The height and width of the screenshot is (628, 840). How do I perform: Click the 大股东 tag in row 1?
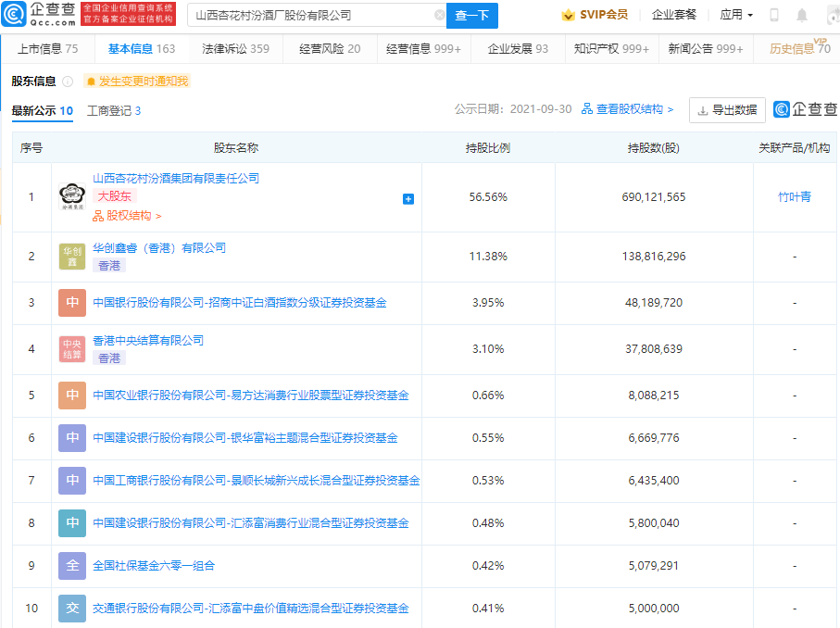click(115, 196)
